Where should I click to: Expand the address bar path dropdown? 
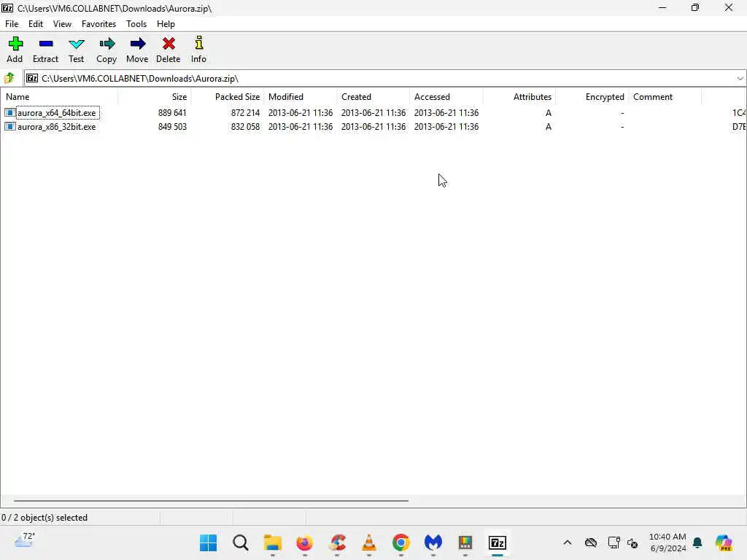(x=740, y=78)
